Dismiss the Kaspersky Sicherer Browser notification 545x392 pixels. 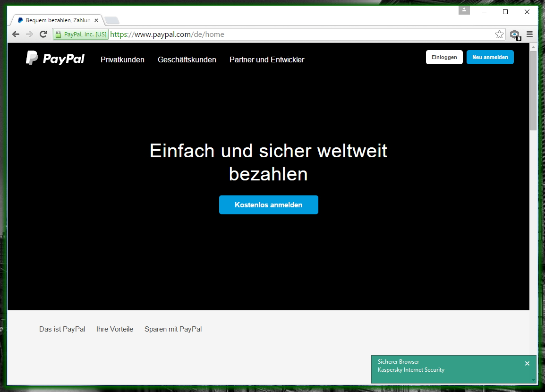pyautogui.click(x=527, y=364)
